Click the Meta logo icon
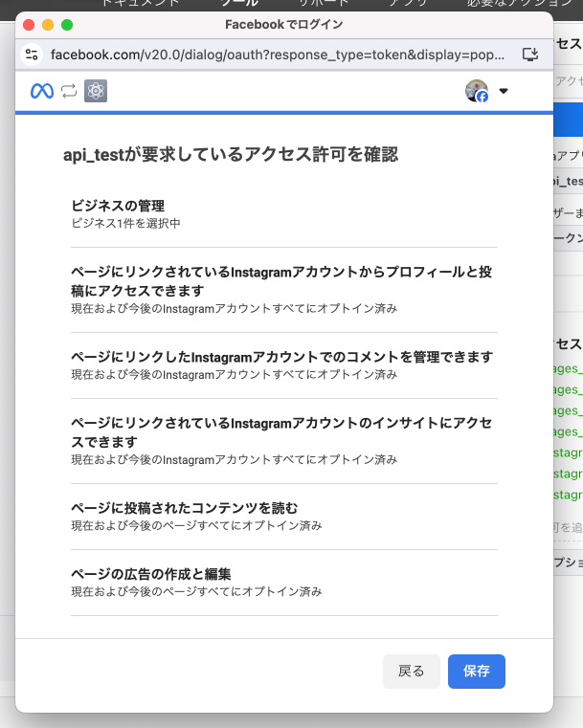The height and width of the screenshot is (728, 583). [x=41, y=91]
